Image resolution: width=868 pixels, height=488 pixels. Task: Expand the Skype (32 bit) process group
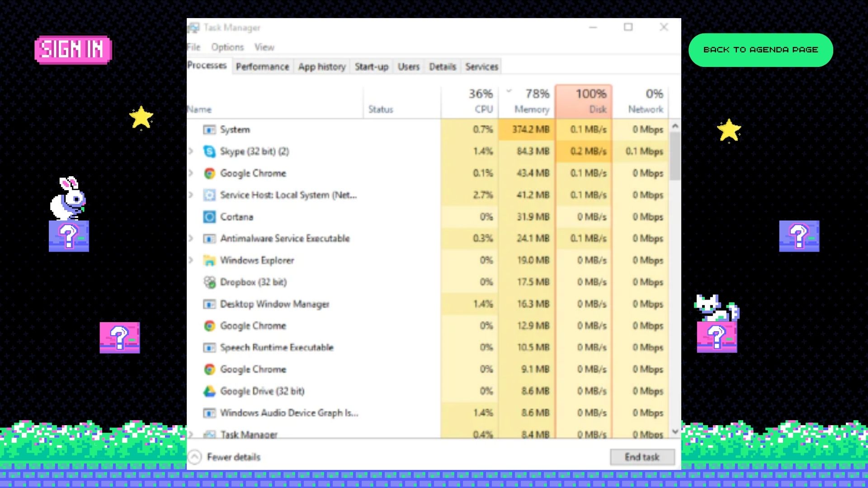191,151
